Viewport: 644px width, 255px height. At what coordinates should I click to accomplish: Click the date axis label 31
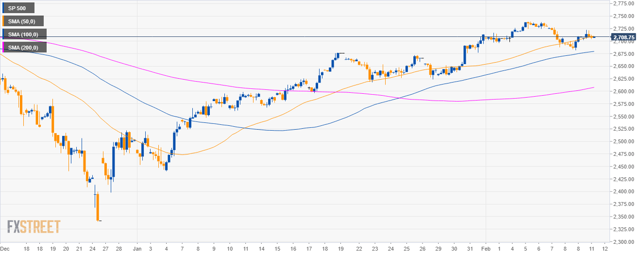[x=468, y=248]
